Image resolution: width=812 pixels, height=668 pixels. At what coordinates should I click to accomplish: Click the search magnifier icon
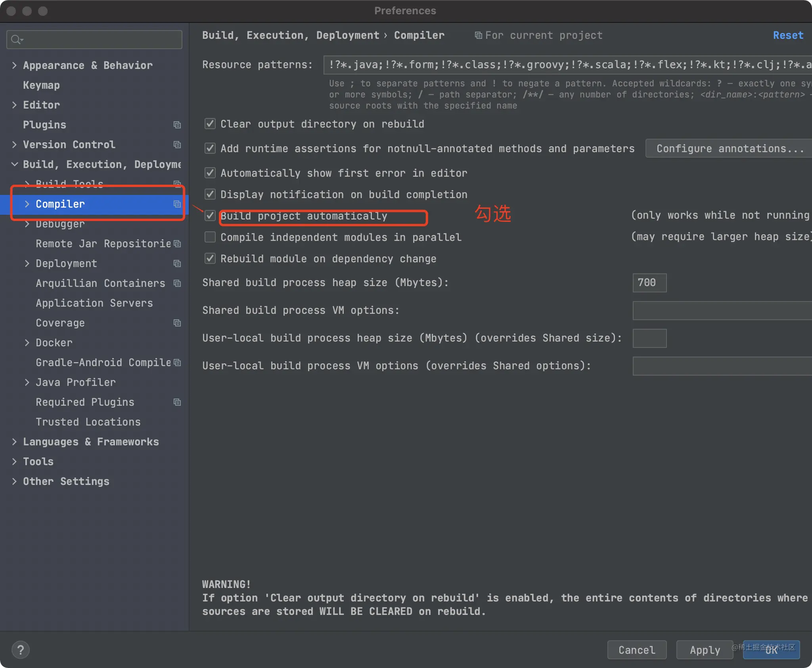[x=17, y=40]
